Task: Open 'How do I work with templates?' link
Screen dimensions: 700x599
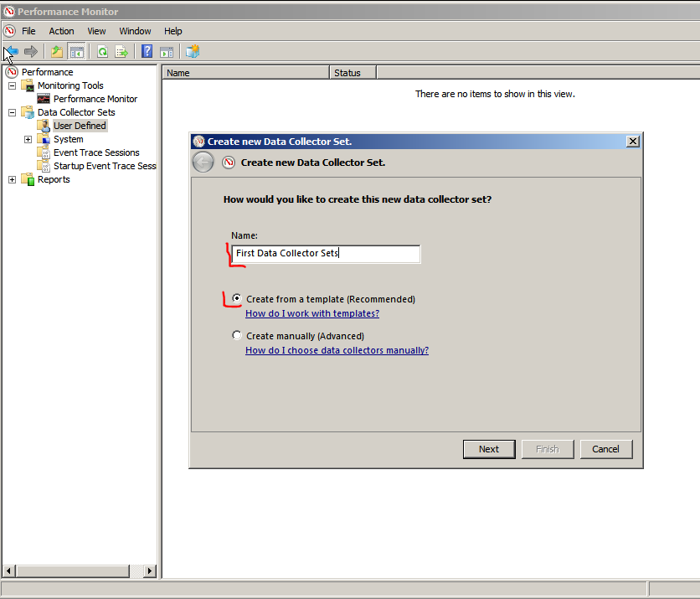Action: coord(312,313)
